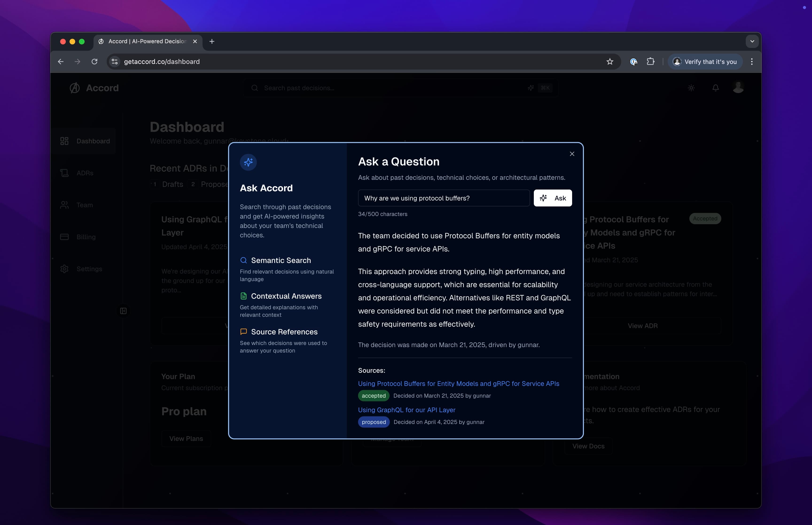Screen dimensions: 812x525
Task: Open the Chrome three-dot menu
Action: click(752, 62)
